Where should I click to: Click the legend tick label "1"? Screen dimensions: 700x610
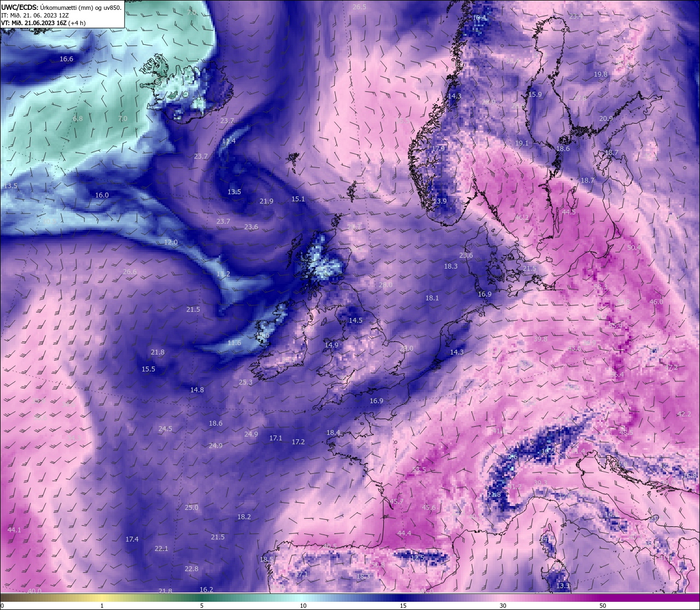point(102,606)
